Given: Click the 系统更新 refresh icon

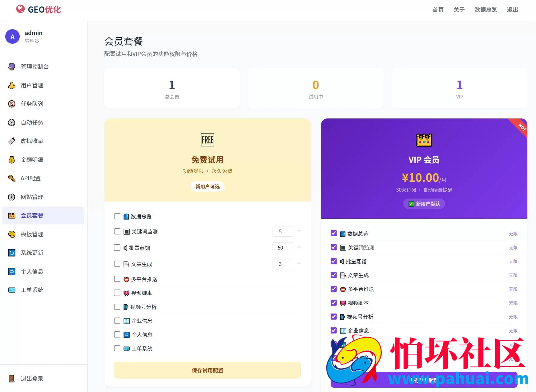Looking at the screenshot, I should (x=12, y=253).
